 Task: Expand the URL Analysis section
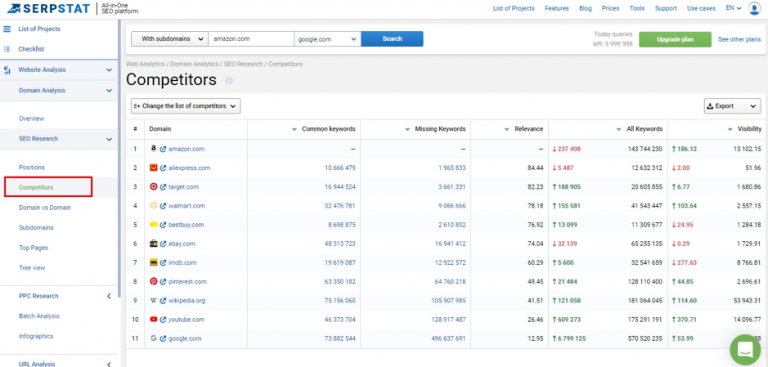(109, 364)
